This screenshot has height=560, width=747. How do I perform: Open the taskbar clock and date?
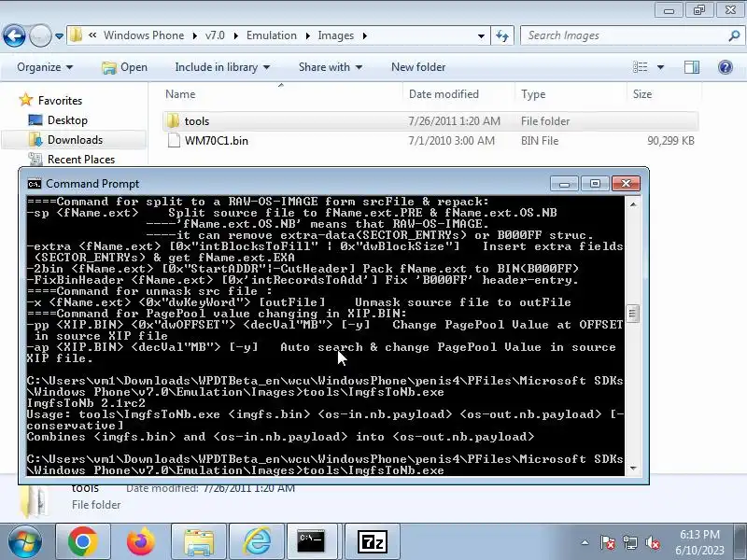click(x=699, y=542)
